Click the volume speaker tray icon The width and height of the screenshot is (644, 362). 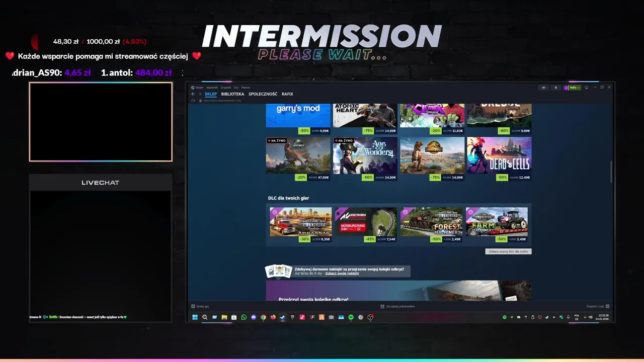coord(591,317)
